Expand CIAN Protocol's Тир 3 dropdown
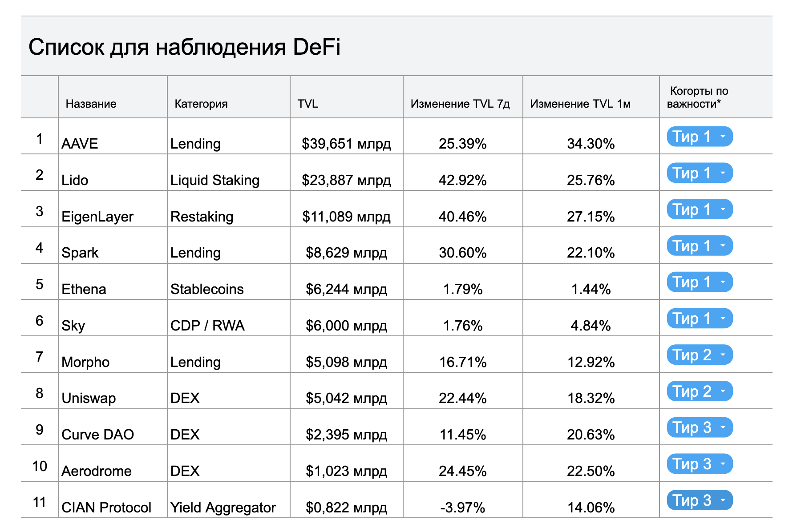 tap(699, 500)
